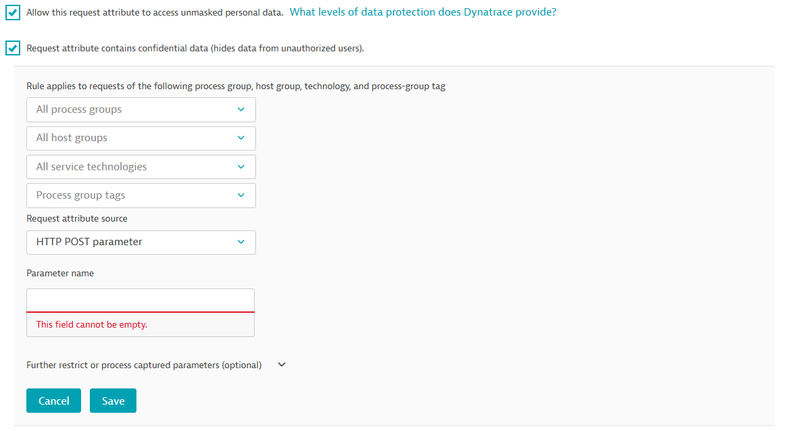The height and width of the screenshot is (431, 789).
Task: Click the chevron arrow in All process groups
Action: pos(241,109)
